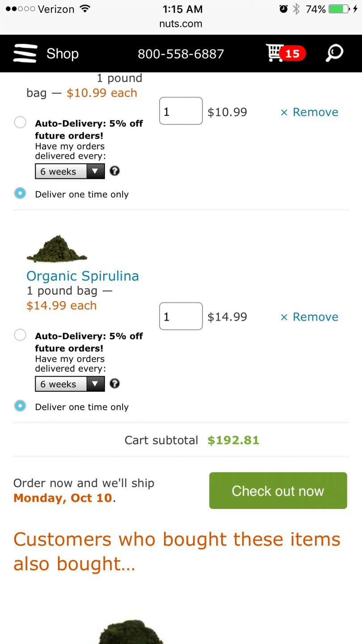Click help icon beside Spirulina delivery dropdown

click(115, 383)
